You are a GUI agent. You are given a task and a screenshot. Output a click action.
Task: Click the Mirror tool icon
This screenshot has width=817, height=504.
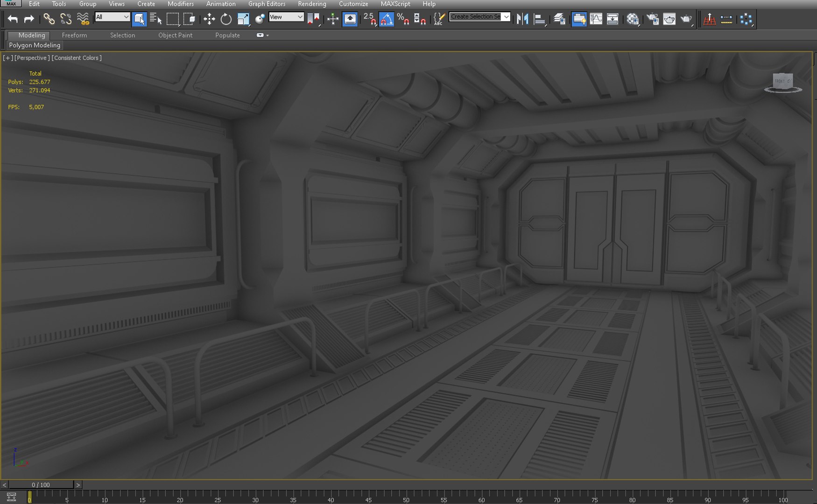click(522, 19)
